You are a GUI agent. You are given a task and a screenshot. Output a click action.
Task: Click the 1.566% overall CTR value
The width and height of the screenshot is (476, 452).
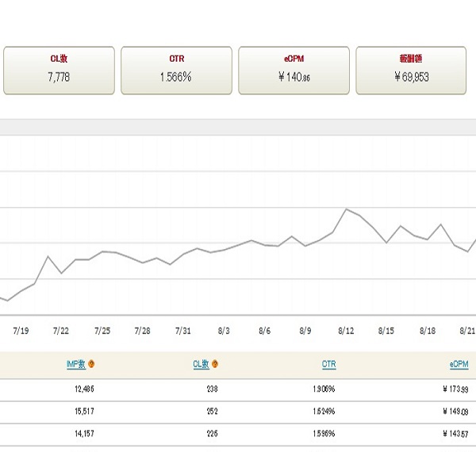click(176, 77)
